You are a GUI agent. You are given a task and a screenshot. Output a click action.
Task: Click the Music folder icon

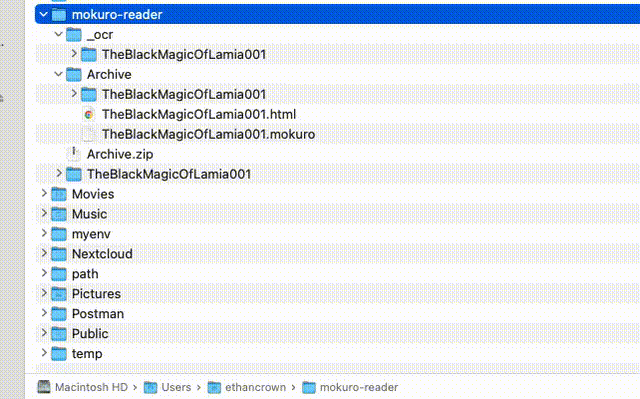(59, 214)
